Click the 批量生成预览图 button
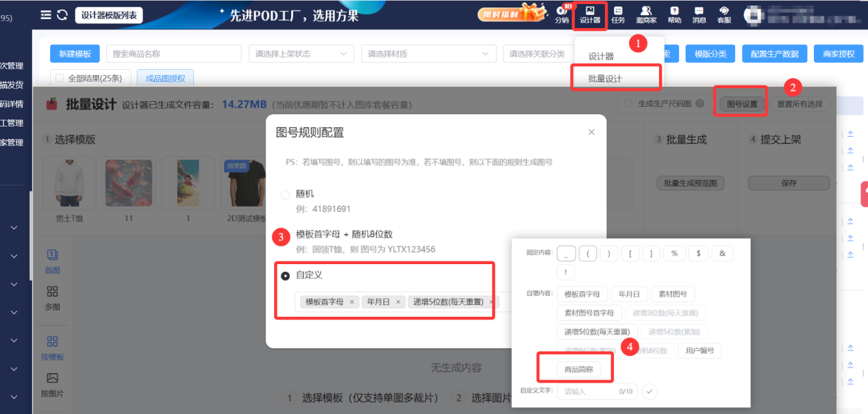Screen dimensions: 868x414 tap(691, 183)
